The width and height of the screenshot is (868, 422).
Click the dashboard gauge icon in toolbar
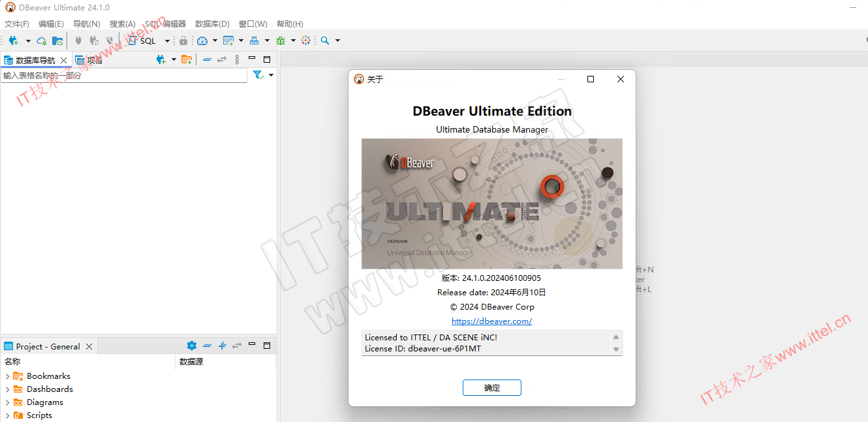[x=202, y=41]
